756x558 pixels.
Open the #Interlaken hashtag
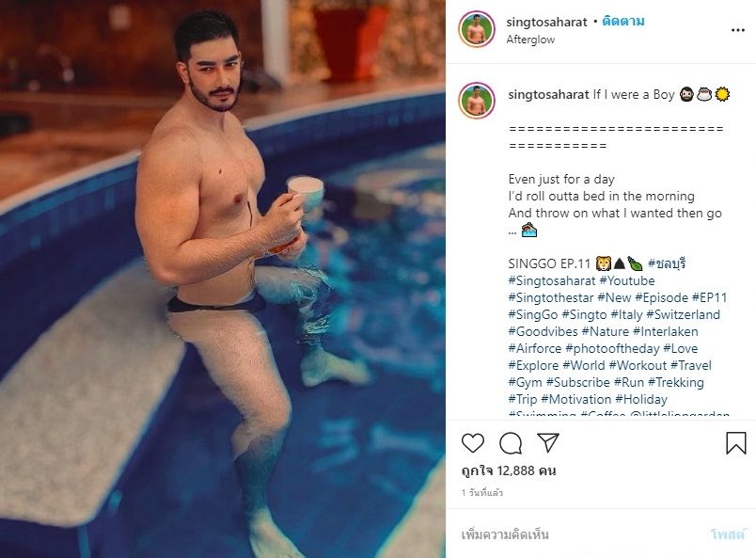pyautogui.click(x=666, y=331)
